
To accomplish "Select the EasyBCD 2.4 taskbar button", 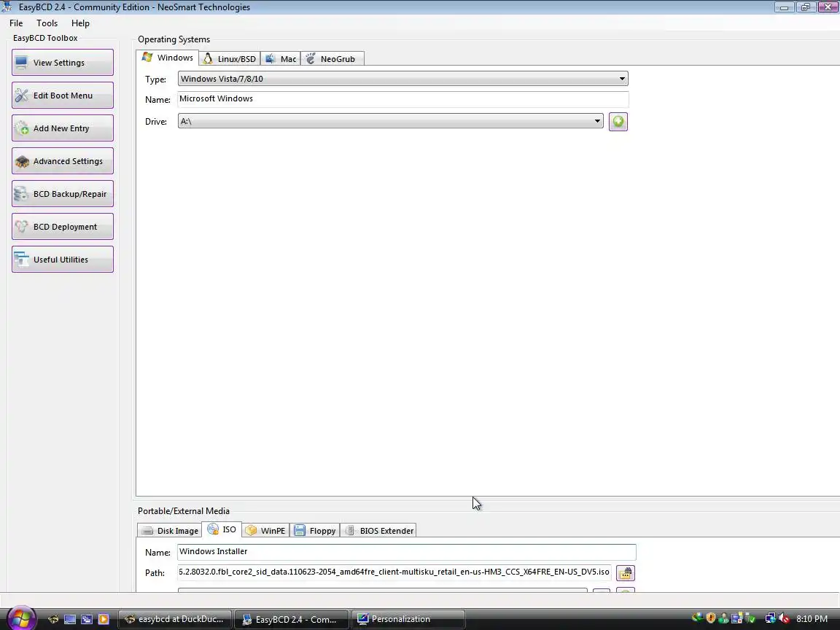I will [x=292, y=619].
